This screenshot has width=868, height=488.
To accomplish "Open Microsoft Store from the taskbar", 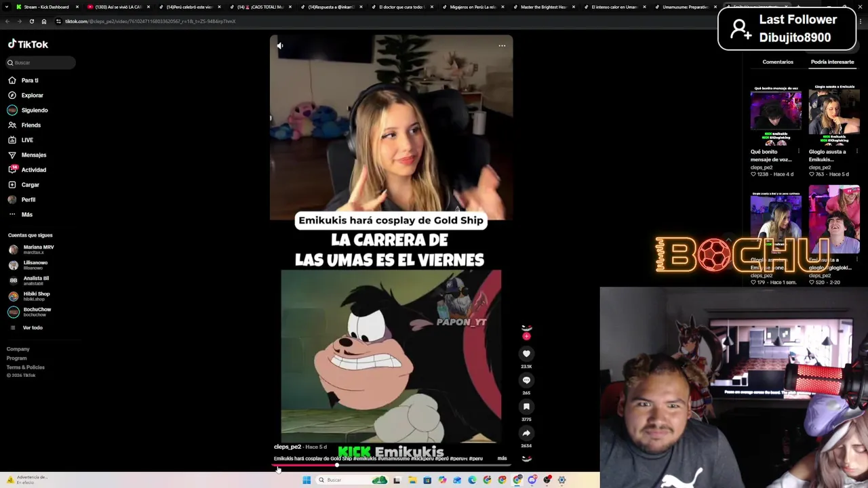I will 427,480.
